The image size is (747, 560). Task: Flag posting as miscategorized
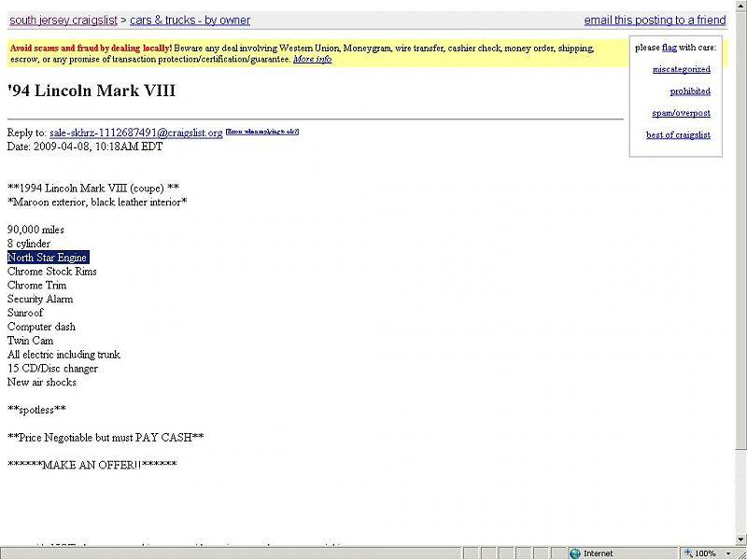click(x=682, y=69)
